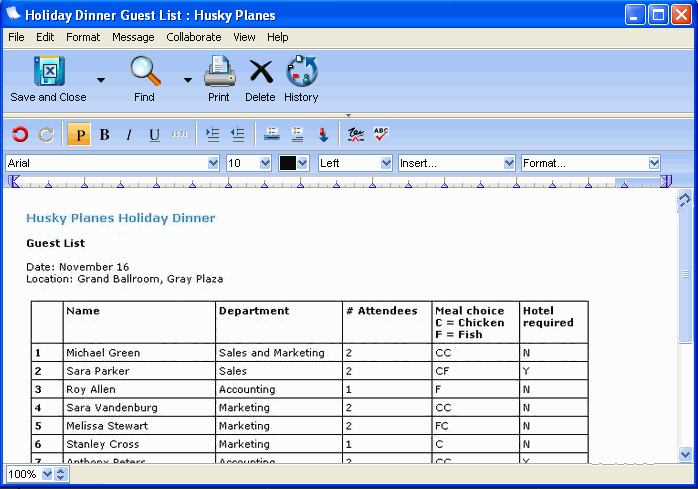Increase indent with the indent icon
Viewport: 698px width, 489px height.
click(x=212, y=135)
